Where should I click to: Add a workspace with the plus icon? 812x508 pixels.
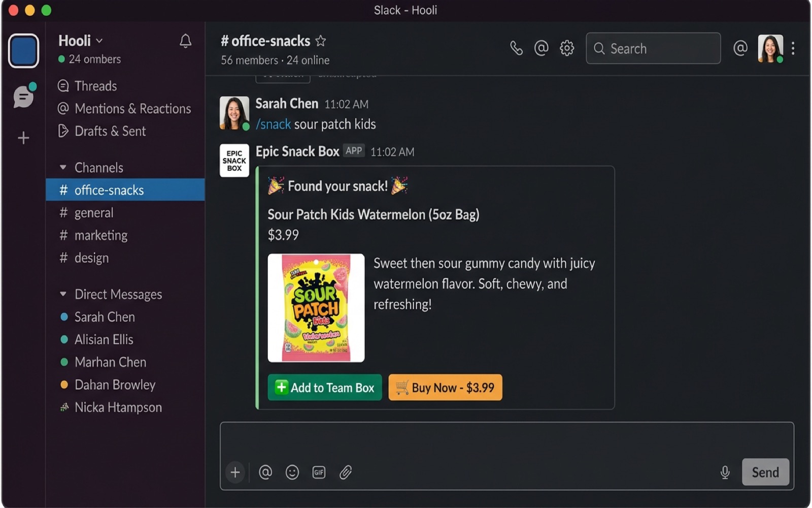(x=23, y=138)
